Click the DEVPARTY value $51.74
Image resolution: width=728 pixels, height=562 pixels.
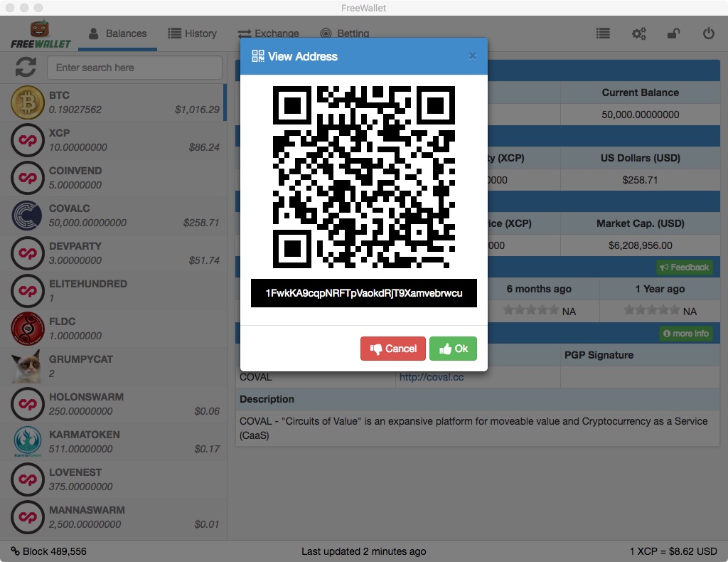[x=204, y=260]
